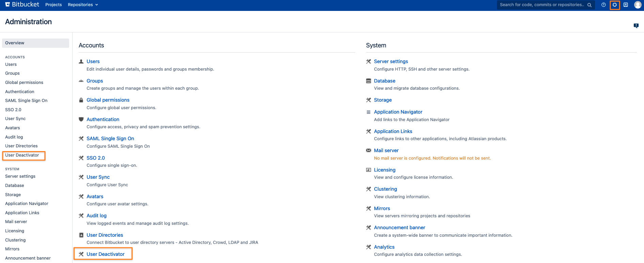Select Overview in the sidebar
Viewport: 644px width, 263px height.
click(35, 43)
